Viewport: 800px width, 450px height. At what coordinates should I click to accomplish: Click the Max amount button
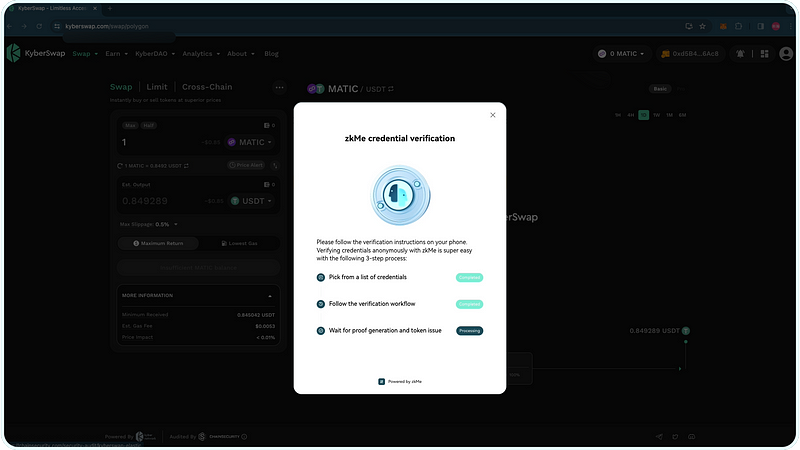click(x=130, y=126)
